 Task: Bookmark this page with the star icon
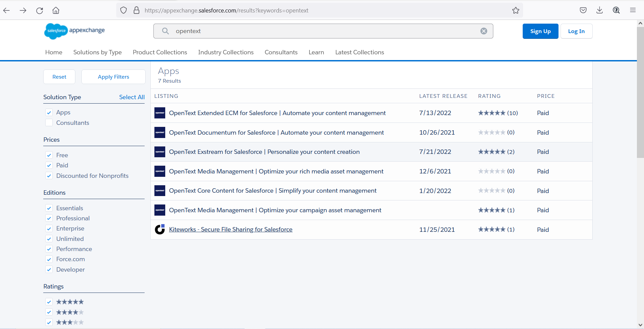(x=516, y=10)
